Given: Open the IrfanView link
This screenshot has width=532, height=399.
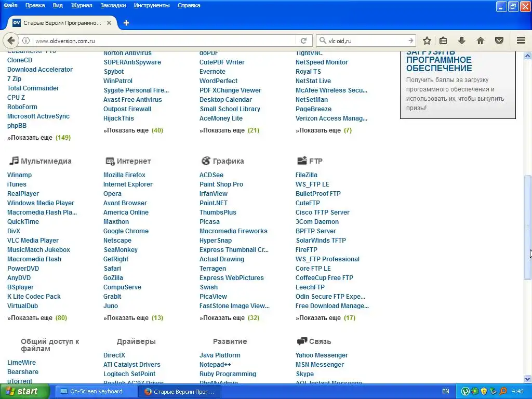Looking at the screenshot, I should [214, 193].
